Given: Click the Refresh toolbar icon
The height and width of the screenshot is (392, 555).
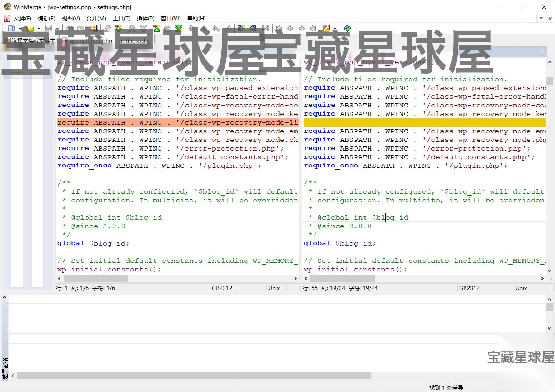Looking at the screenshot, I should [347, 28].
